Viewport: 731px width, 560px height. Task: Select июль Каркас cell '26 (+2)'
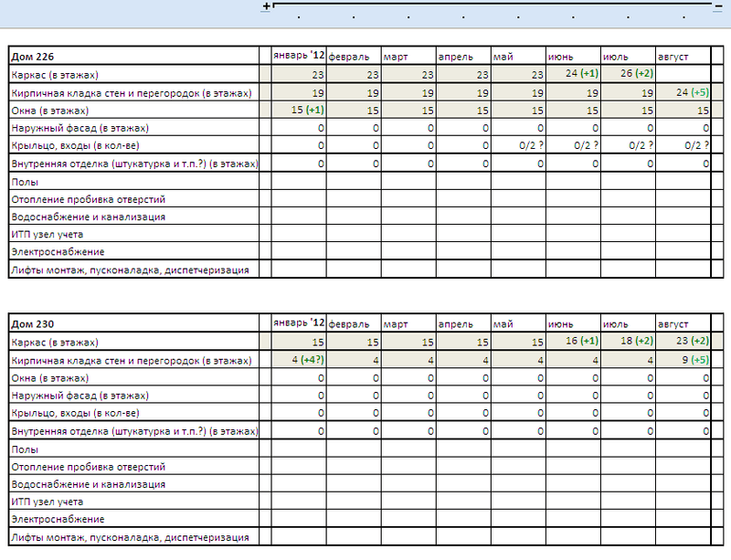point(628,74)
